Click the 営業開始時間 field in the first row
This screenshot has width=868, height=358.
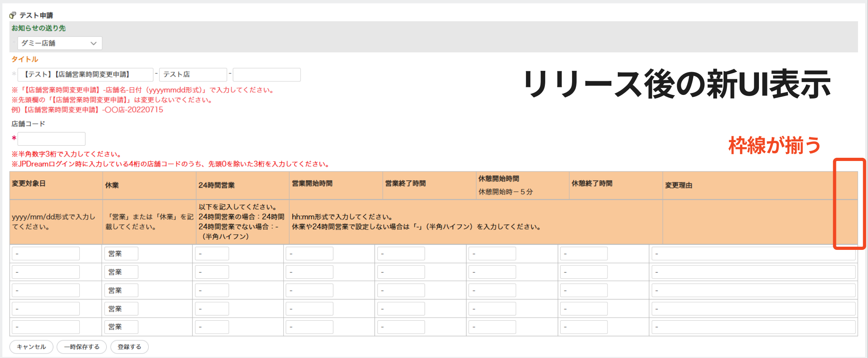click(x=309, y=254)
